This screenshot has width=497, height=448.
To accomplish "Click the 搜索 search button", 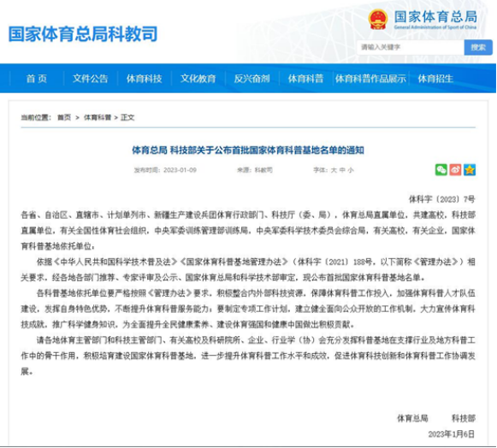I will 478,48.
